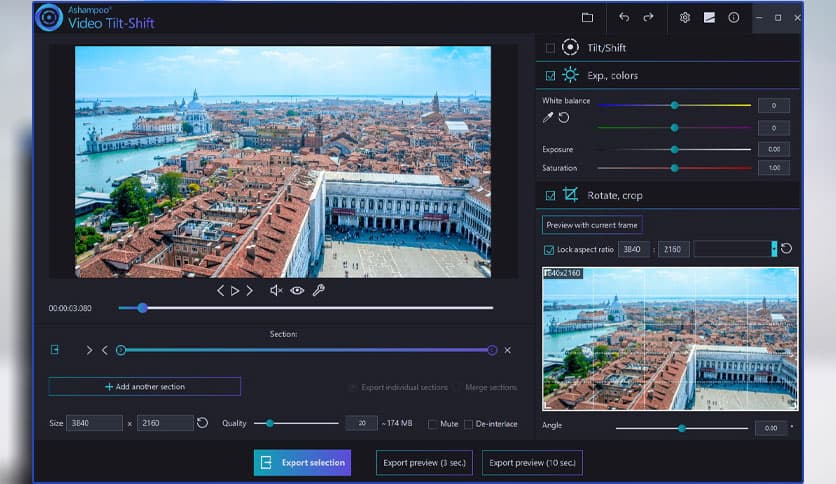Click the video playback position slider
Image resolution: width=836 pixels, height=484 pixels.
306,308
